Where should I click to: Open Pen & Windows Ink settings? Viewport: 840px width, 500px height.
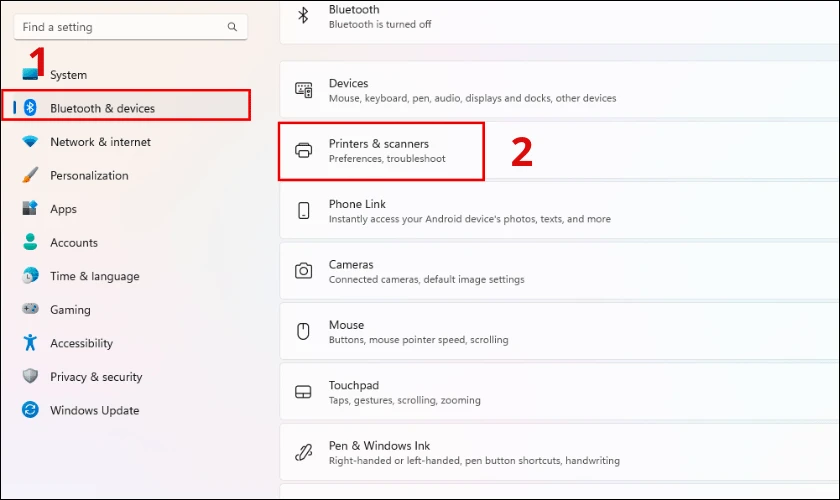(x=560, y=452)
